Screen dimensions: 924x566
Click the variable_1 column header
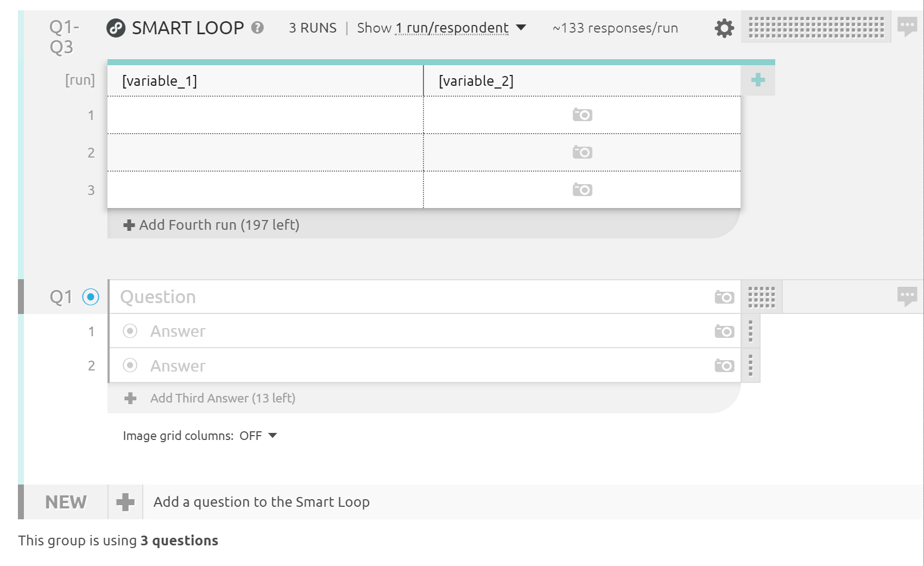[x=265, y=81]
